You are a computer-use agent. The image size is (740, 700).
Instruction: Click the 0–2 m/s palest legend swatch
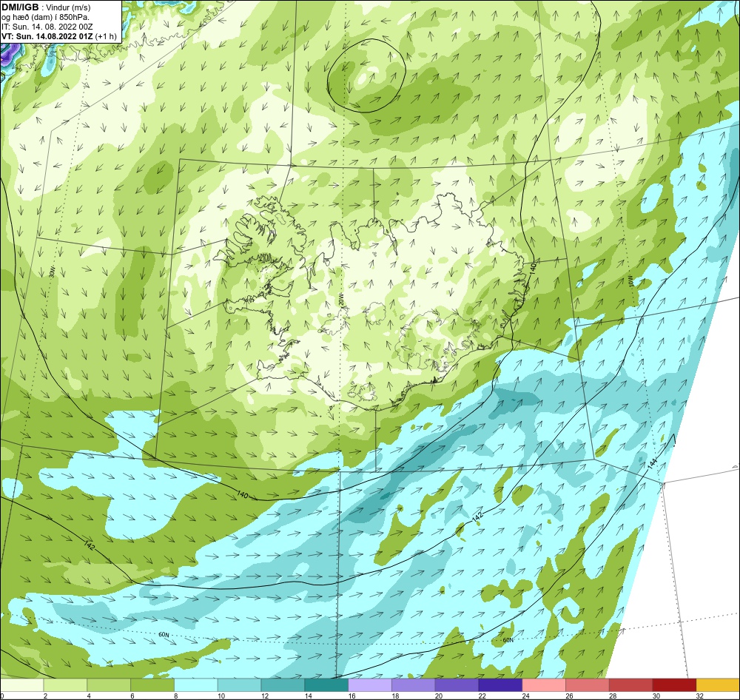click(x=21, y=685)
